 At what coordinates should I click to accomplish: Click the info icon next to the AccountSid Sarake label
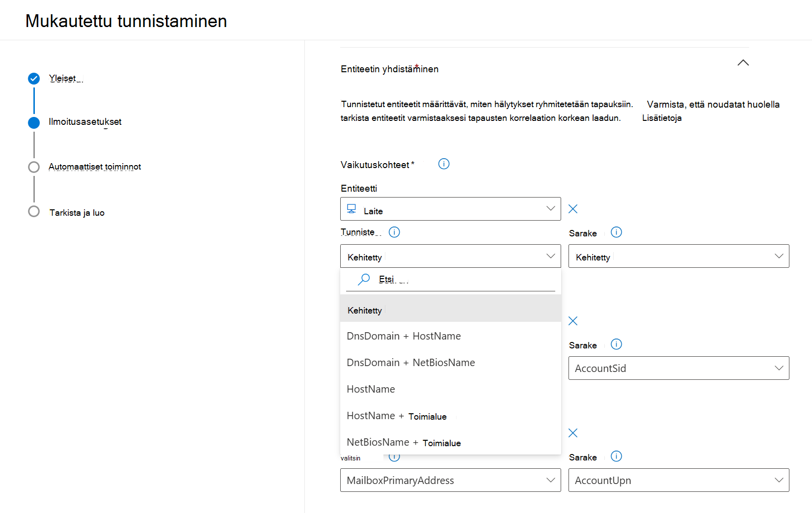616,344
